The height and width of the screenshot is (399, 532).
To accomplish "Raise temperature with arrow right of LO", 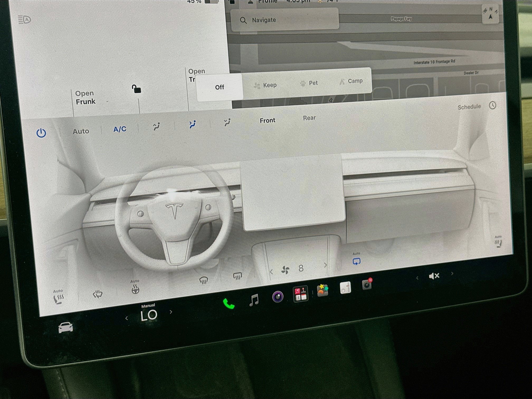I will click(x=171, y=312).
